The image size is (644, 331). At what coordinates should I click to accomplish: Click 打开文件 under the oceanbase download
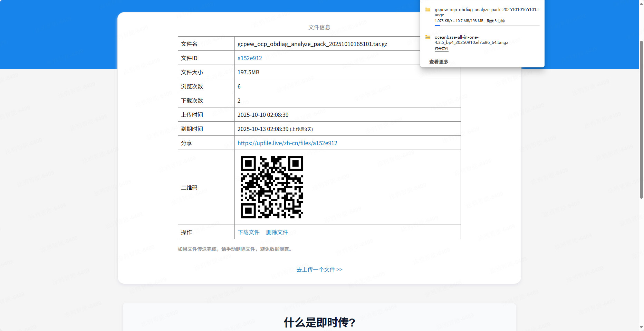pos(441,49)
